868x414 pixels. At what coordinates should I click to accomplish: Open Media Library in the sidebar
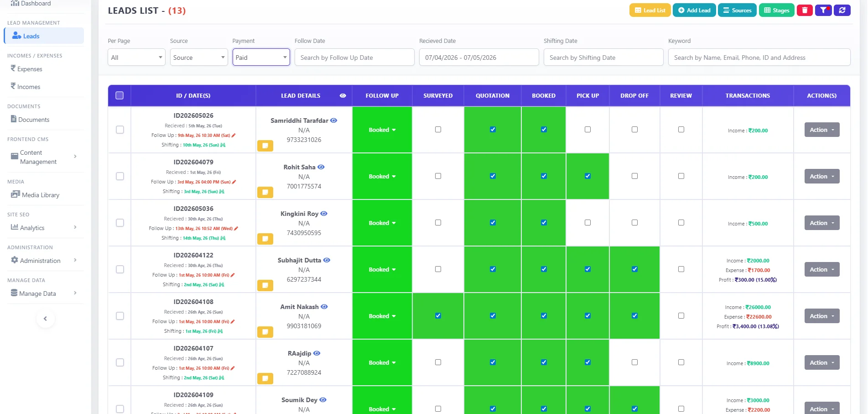pyautogui.click(x=35, y=195)
